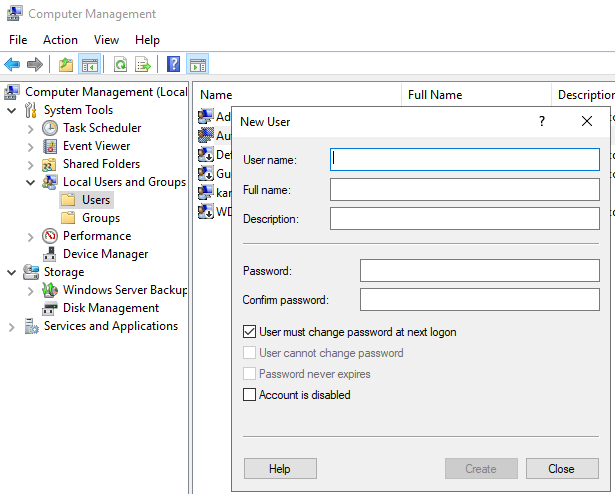Click the Close button in New User dialog
This screenshot has height=494, width=615.
click(561, 469)
